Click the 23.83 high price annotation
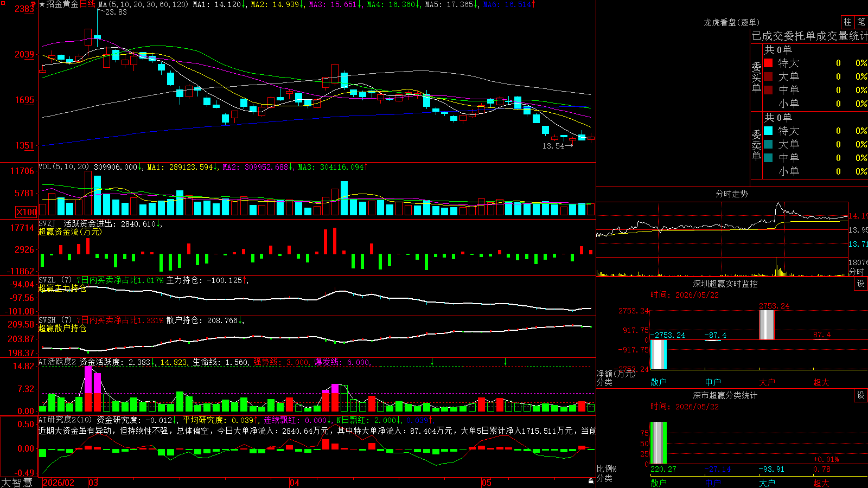Image resolution: width=868 pixels, height=488 pixels. click(x=116, y=12)
